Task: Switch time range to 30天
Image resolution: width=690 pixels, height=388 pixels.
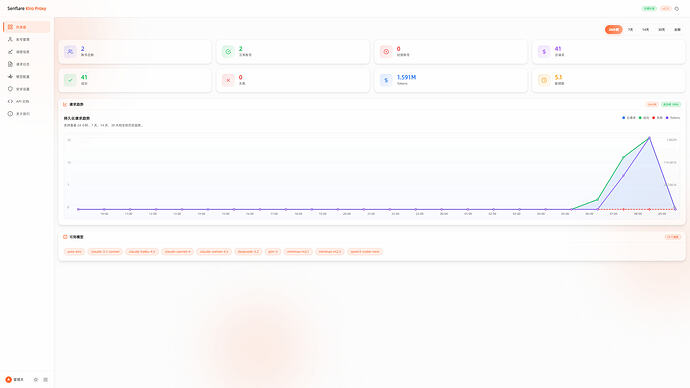Action: point(661,29)
